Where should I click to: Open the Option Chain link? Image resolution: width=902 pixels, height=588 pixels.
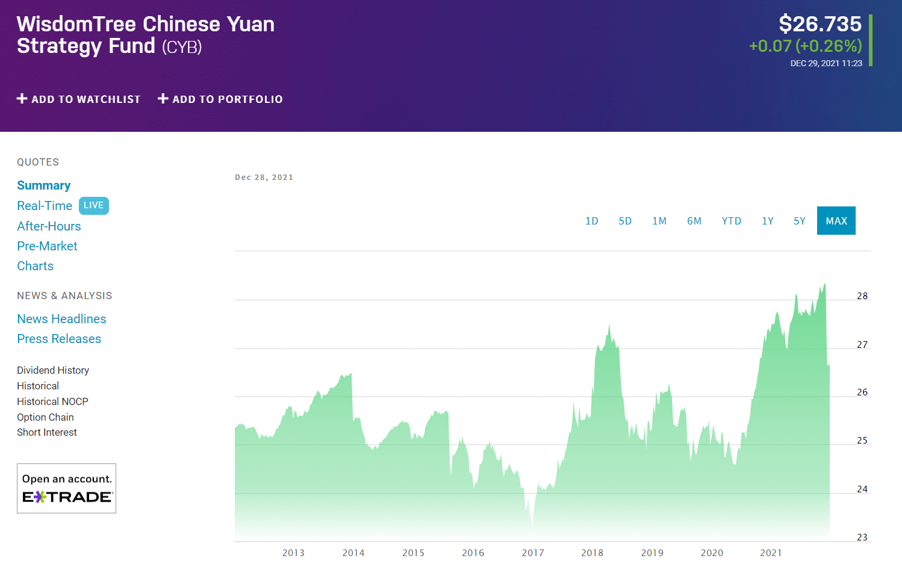(45, 417)
